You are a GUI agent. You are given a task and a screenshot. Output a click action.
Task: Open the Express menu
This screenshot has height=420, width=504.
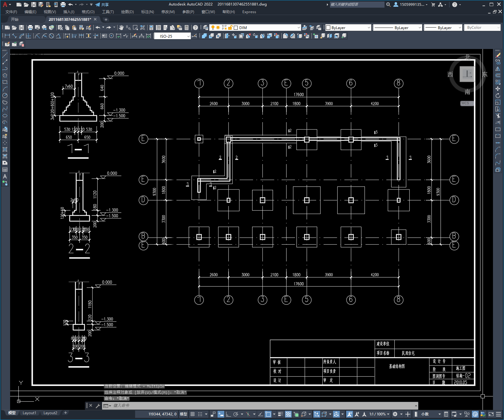tap(249, 12)
